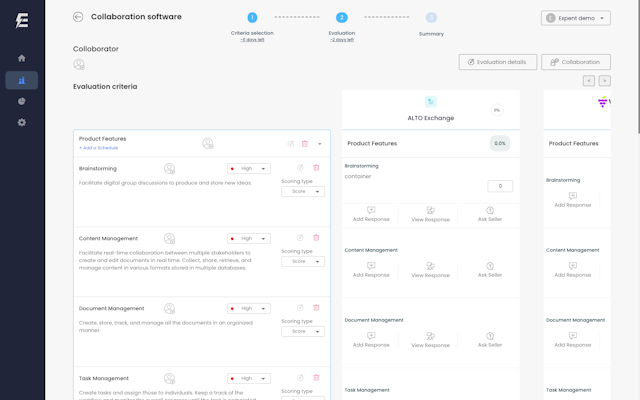Click the Product Features assignee avatar icon
Viewport: 640px width, 400px height.
[x=207, y=144]
